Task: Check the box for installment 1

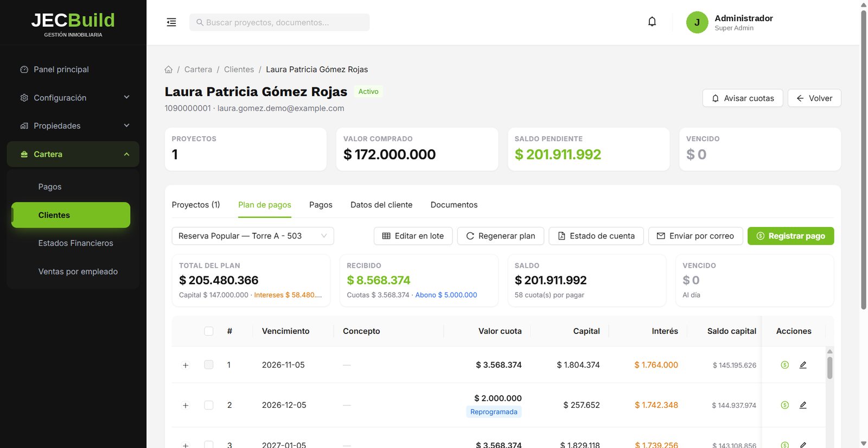Action: [209, 365]
